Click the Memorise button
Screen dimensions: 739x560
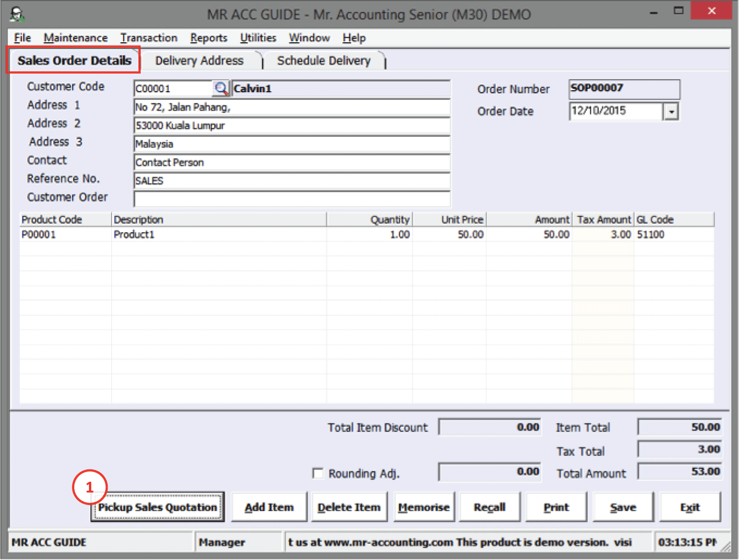click(x=424, y=507)
